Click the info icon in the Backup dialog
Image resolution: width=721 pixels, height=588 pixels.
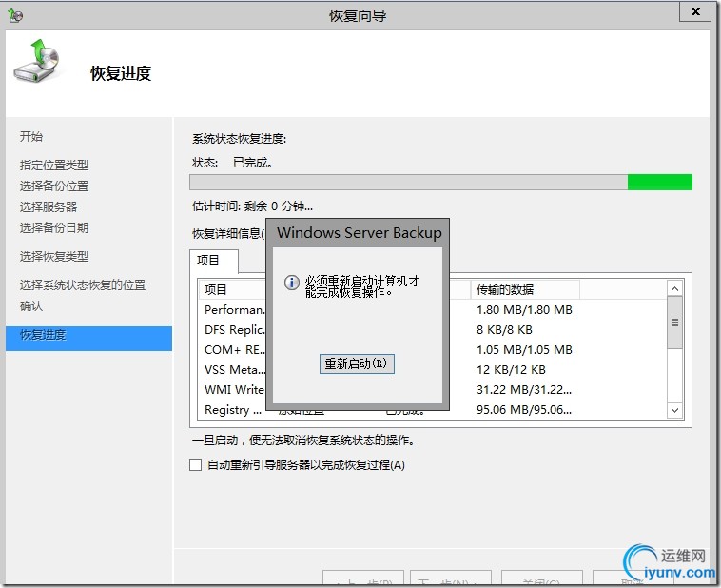(x=291, y=282)
